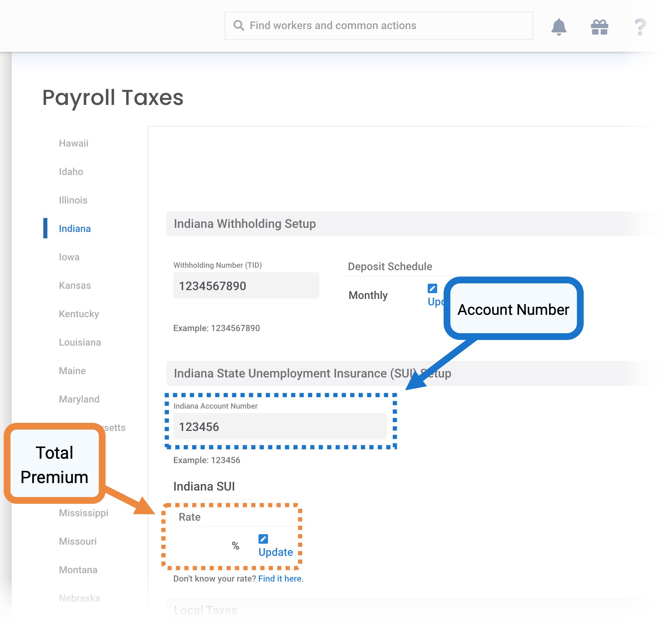
Task: Switch to Illinois state taxes
Action: 73,200
